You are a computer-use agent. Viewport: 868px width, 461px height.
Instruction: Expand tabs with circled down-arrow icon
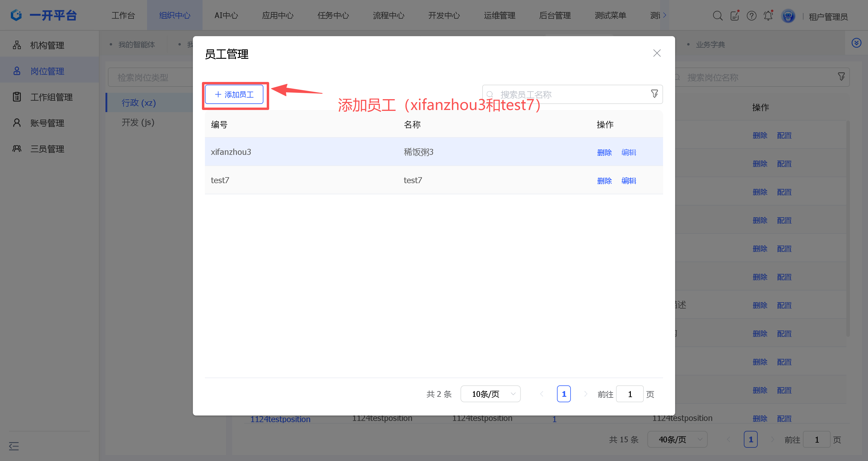(856, 43)
